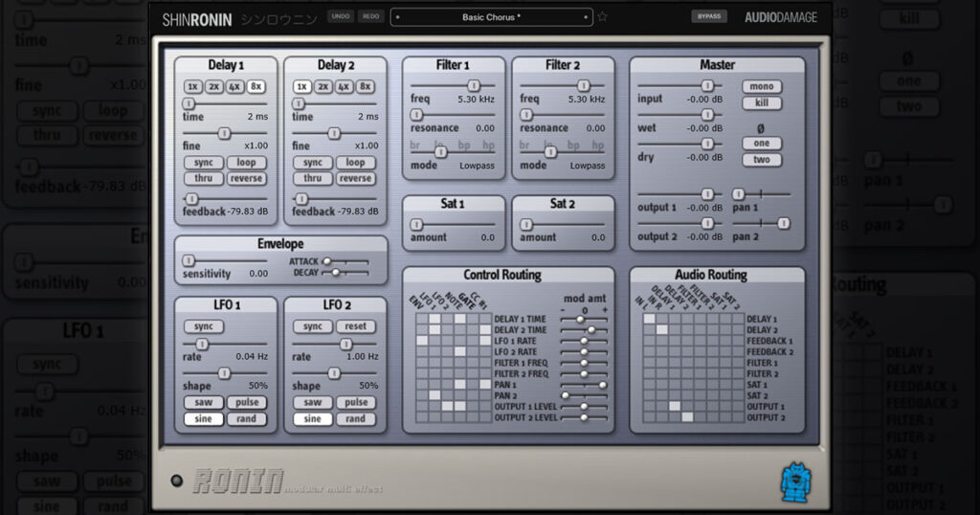Click the reset button in LFO 2
The image size is (980, 515).
point(355,326)
